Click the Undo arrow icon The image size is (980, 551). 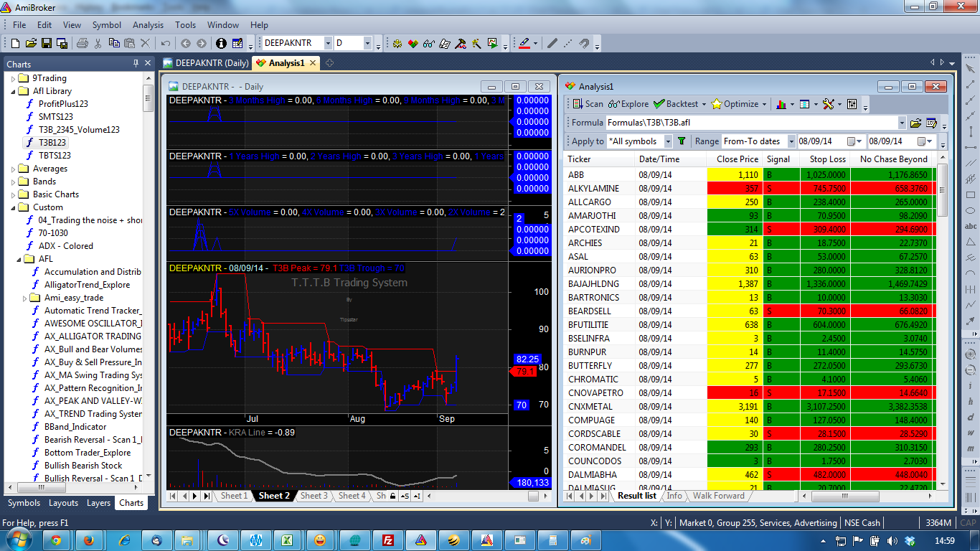click(x=166, y=43)
